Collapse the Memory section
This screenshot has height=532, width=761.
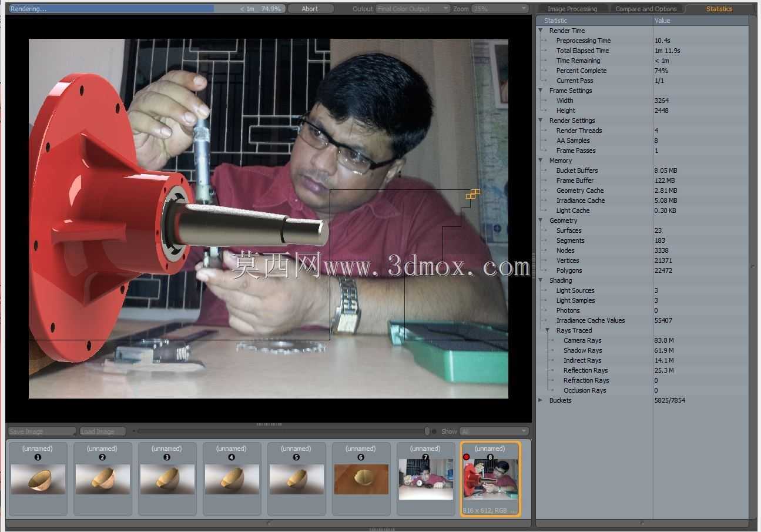click(541, 160)
